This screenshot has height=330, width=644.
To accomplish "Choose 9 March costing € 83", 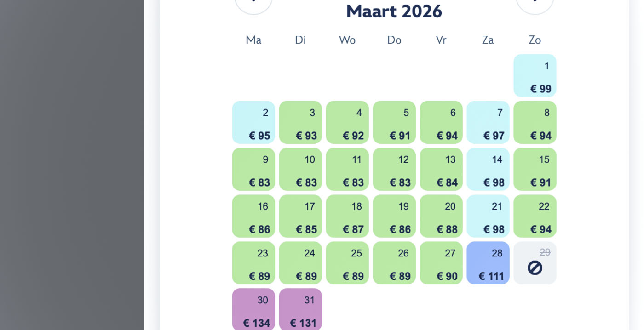I will pyautogui.click(x=253, y=170).
